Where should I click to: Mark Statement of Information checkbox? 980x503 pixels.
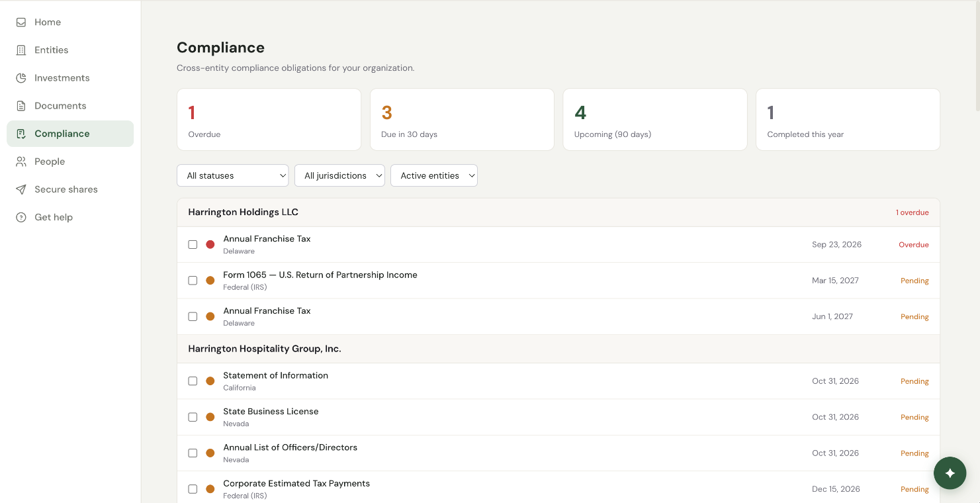point(193,381)
